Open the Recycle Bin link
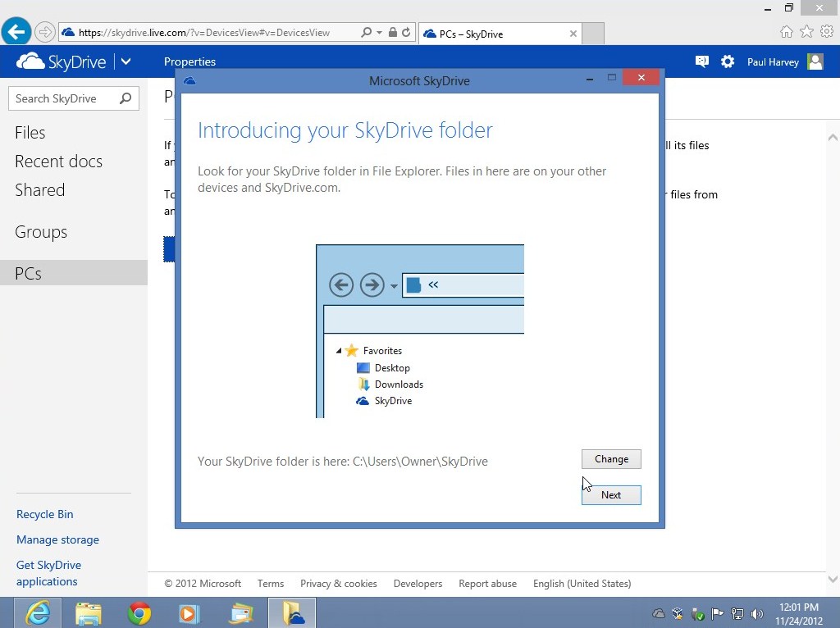 click(44, 514)
